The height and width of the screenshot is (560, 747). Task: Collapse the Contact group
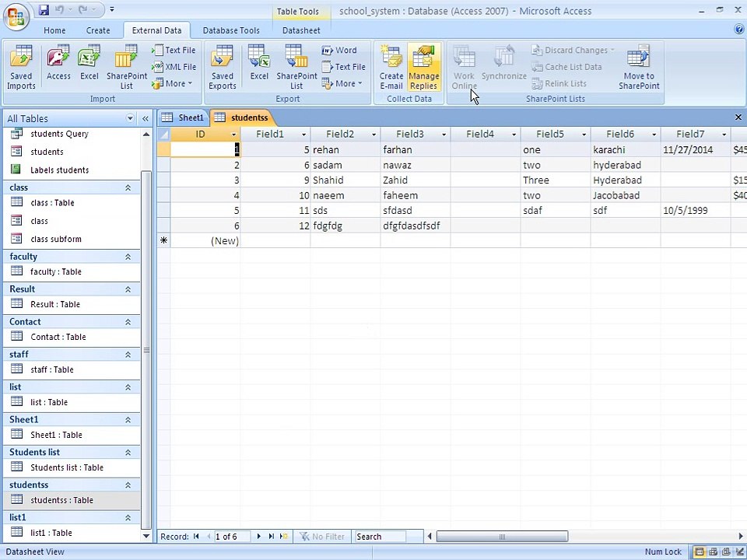128,322
